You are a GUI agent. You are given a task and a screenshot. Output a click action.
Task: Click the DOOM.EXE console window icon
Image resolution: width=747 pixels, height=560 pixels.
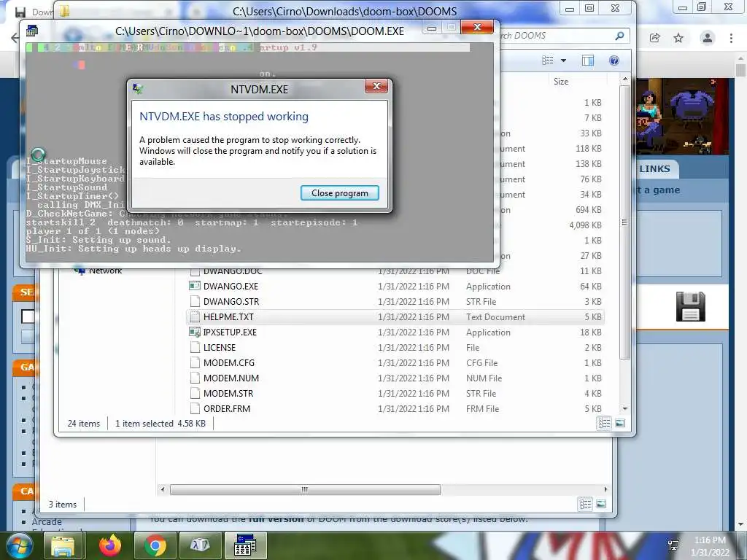[32, 31]
